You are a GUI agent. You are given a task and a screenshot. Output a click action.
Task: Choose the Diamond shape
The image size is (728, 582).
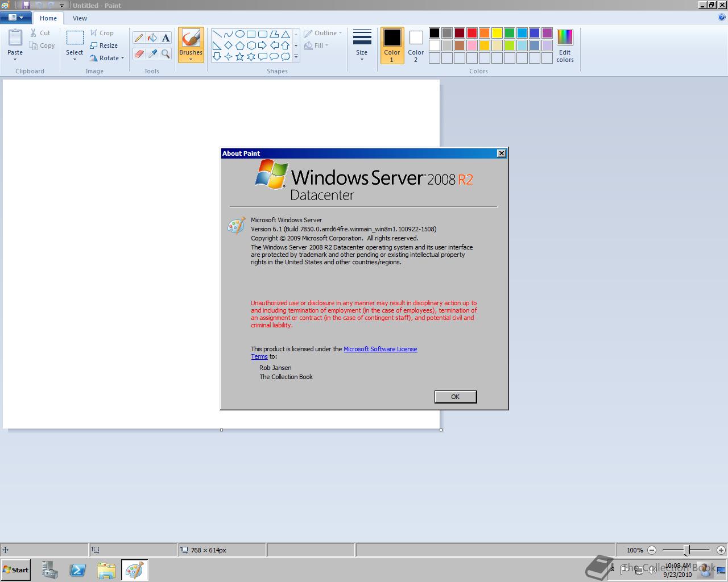click(x=228, y=45)
